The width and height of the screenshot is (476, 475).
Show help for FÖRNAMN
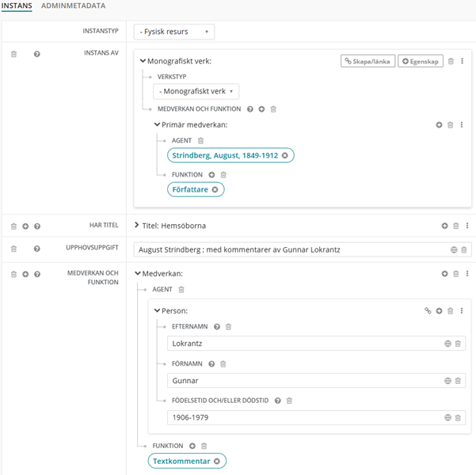pyautogui.click(x=211, y=364)
